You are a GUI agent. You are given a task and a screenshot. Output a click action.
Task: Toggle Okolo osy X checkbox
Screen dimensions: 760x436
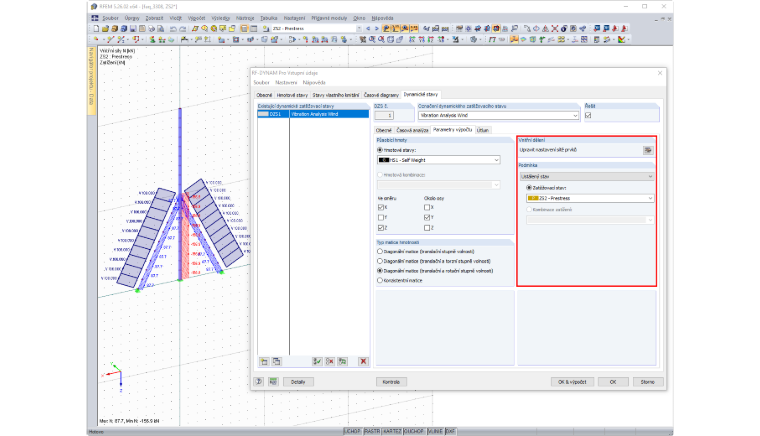coord(427,207)
